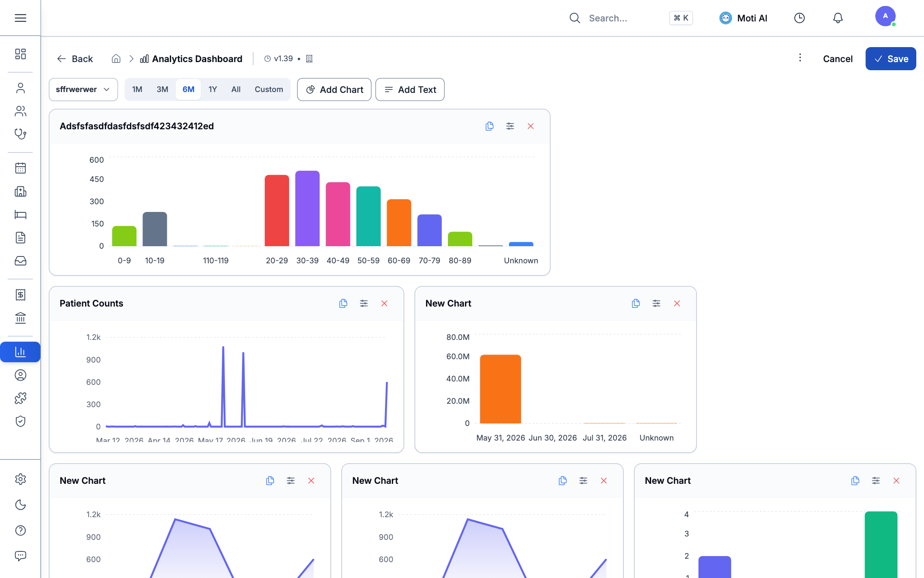Open the dashboard grid sidebar icon
This screenshot has width=924, height=578.
click(20, 54)
